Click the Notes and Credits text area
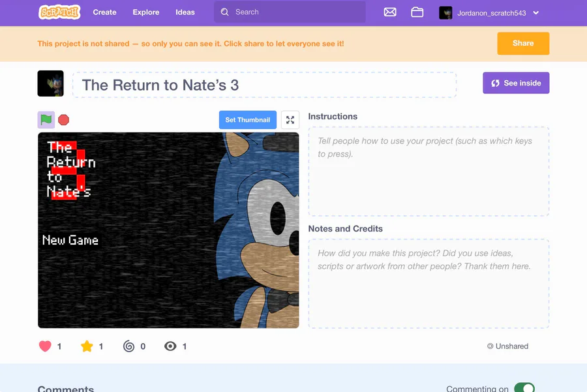The width and height of the screenshot is (587, 392). coord(429,284)
